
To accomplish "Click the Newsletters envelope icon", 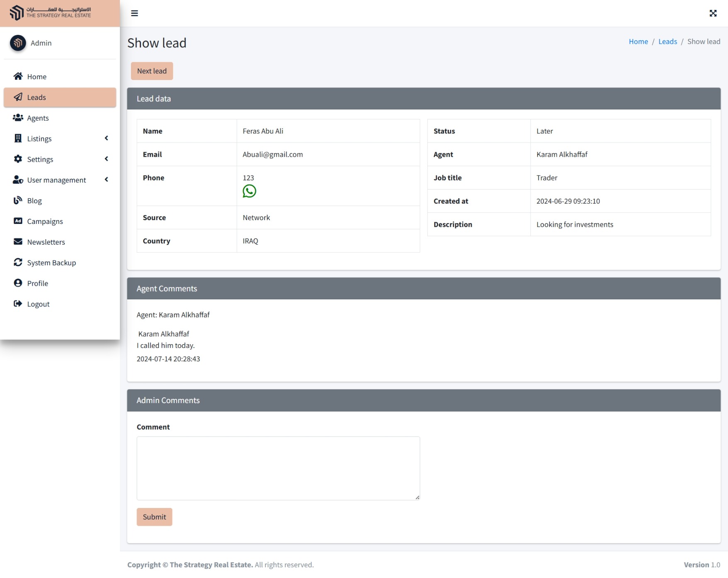I will pyautogui.click(x=18, y=242).
